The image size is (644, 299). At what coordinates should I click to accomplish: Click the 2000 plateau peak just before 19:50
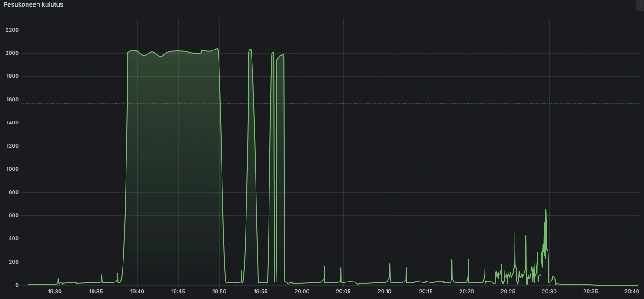(216, 49)
